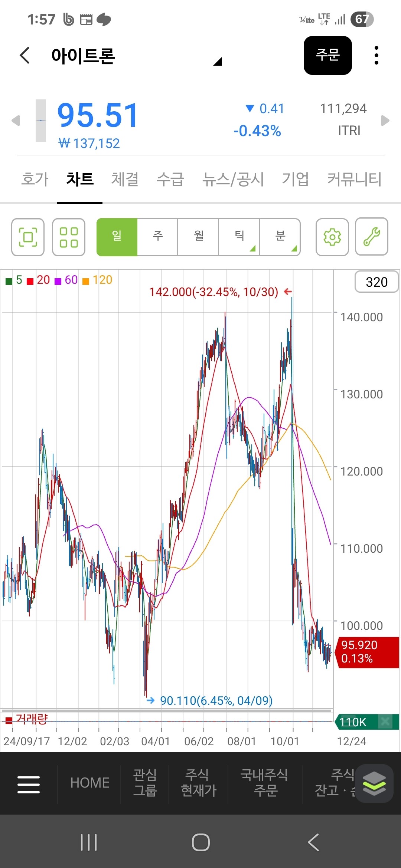Open Android recent apps button
The height and width of the screenshot is (868, 401).
[89, 842]
